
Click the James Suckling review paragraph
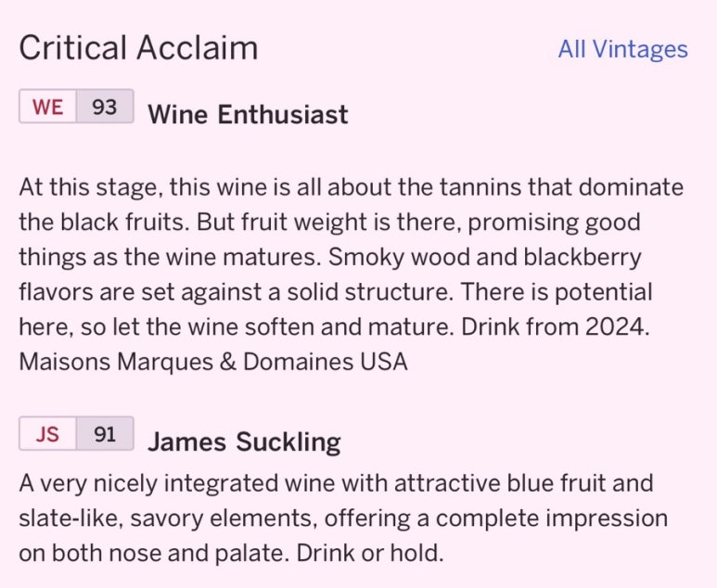[x=343, y=518]
